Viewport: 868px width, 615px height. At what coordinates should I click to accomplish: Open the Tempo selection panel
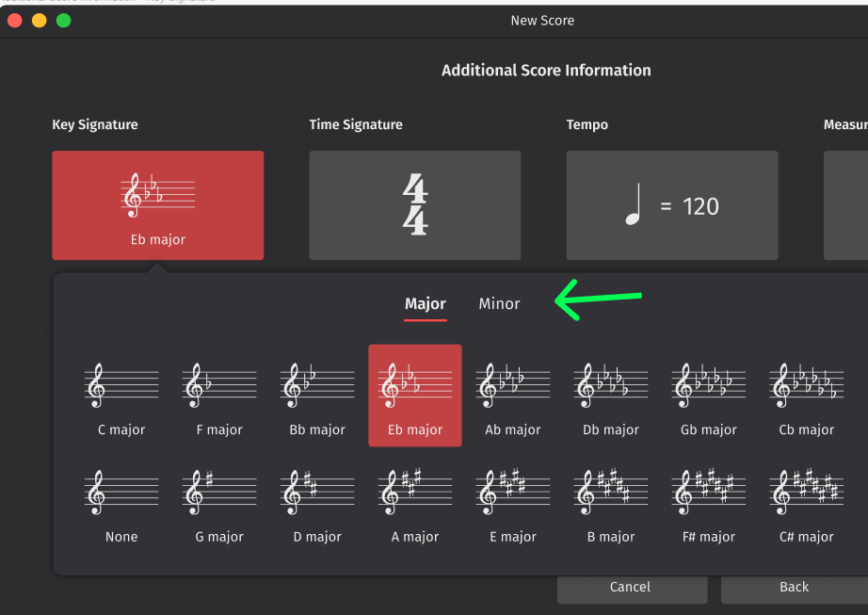click(671, 204)
